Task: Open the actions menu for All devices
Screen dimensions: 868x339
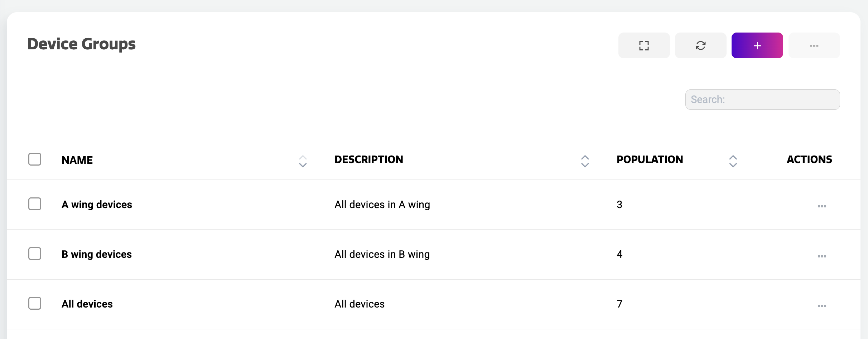Action: pyautogui.click(x=821, y=306)
